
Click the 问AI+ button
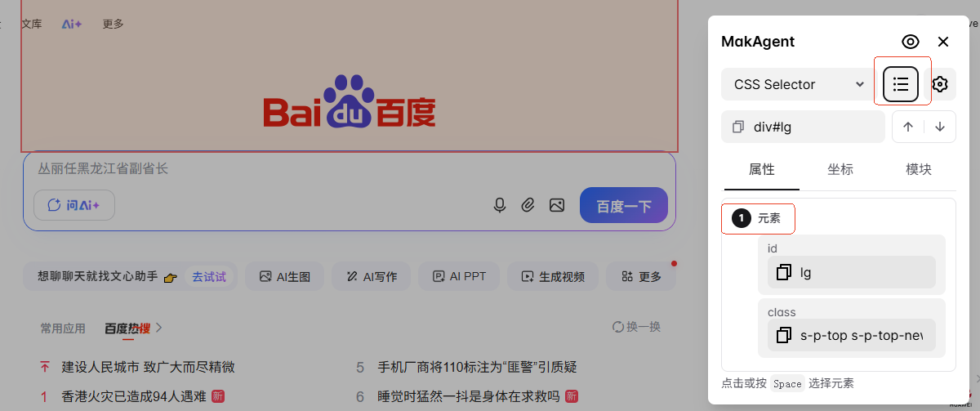pos(74,205)
